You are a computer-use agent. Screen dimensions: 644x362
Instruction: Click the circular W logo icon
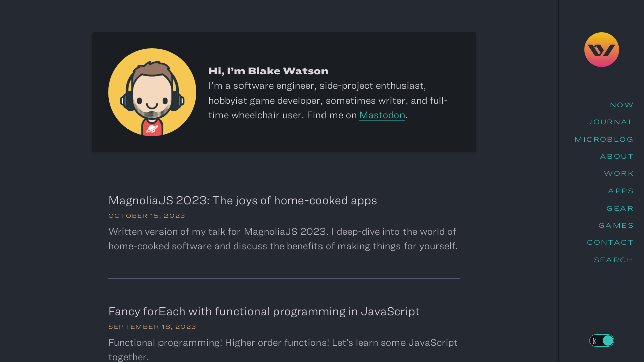601,49
